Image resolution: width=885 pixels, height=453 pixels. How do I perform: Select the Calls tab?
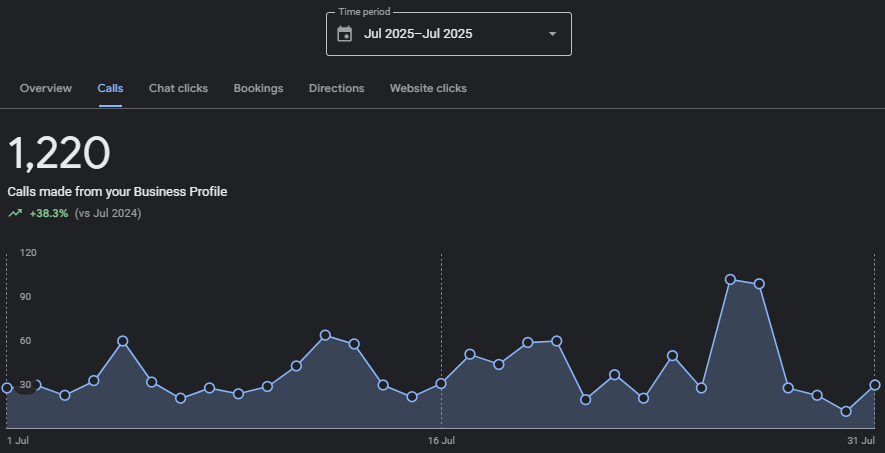[110, 88]
